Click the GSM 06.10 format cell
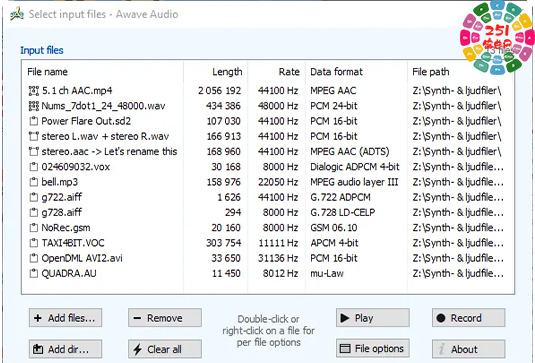The image size is (535, 363). pyautogui.click(x=334, y=228)
